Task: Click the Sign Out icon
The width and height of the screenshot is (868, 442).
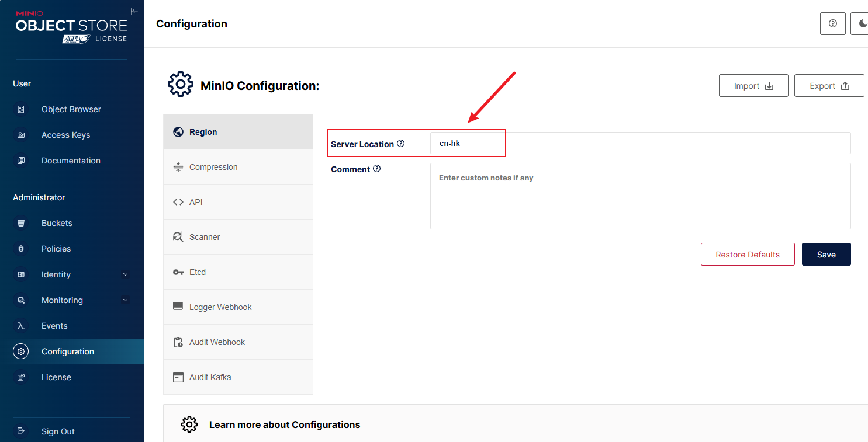Action: click(21, 431)
